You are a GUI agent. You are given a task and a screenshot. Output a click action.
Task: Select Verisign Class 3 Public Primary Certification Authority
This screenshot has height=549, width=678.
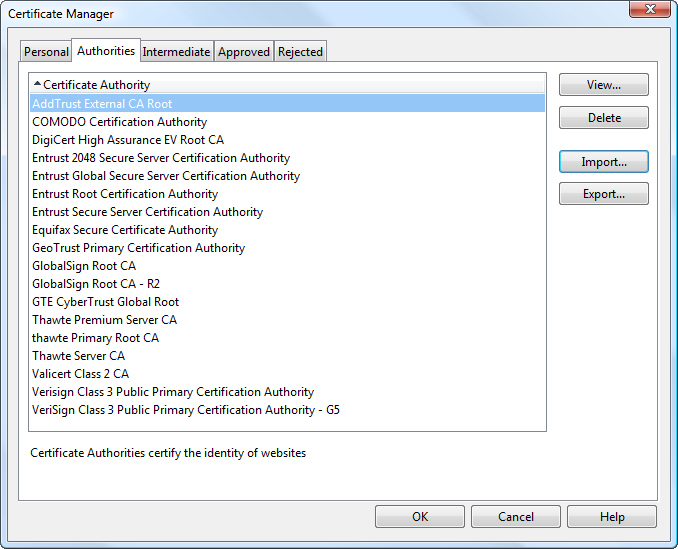click(x=288, y=392)
